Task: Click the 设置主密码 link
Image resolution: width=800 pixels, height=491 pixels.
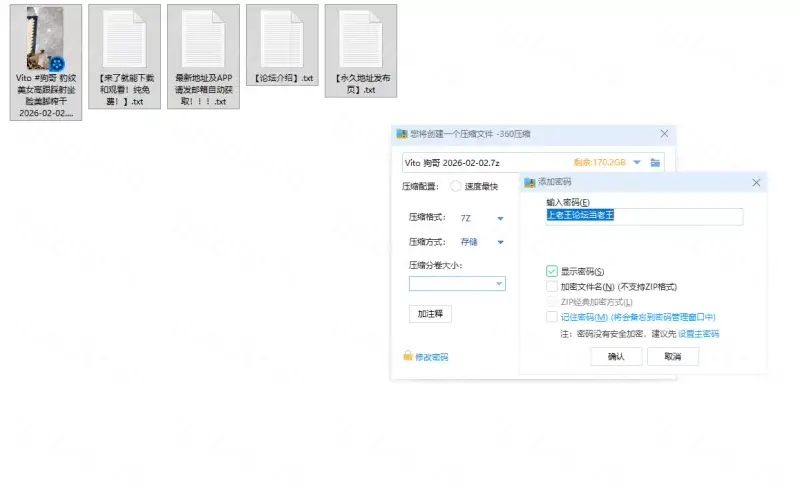Action: click(698, 334)
